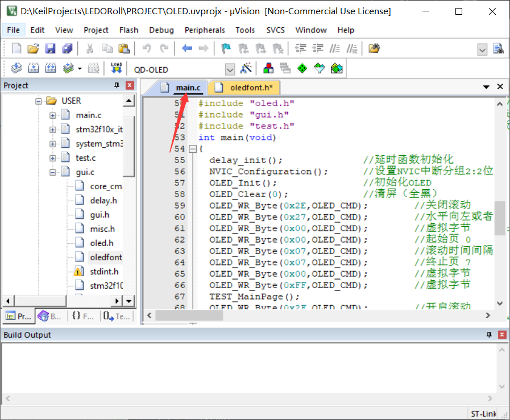Click the Undo arrow icon
The width and height of the screenshot is (510, 420).
pos(147,48)
